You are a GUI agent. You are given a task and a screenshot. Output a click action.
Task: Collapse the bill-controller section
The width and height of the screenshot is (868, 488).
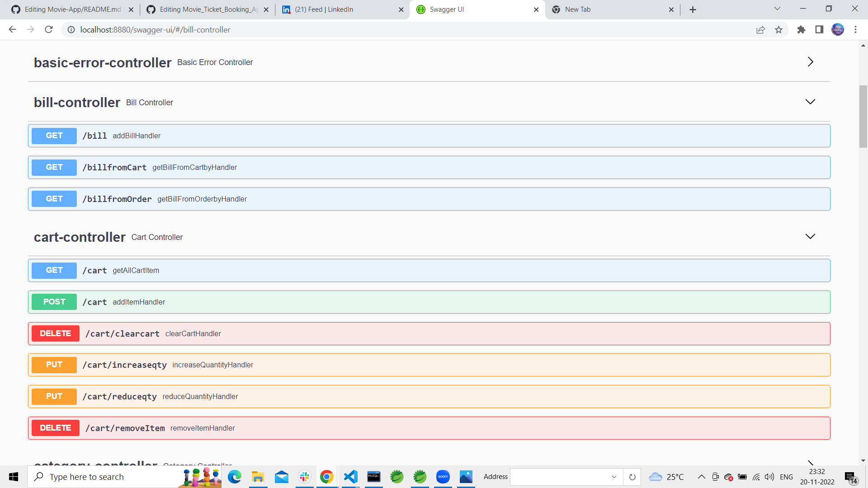point(810,102)
